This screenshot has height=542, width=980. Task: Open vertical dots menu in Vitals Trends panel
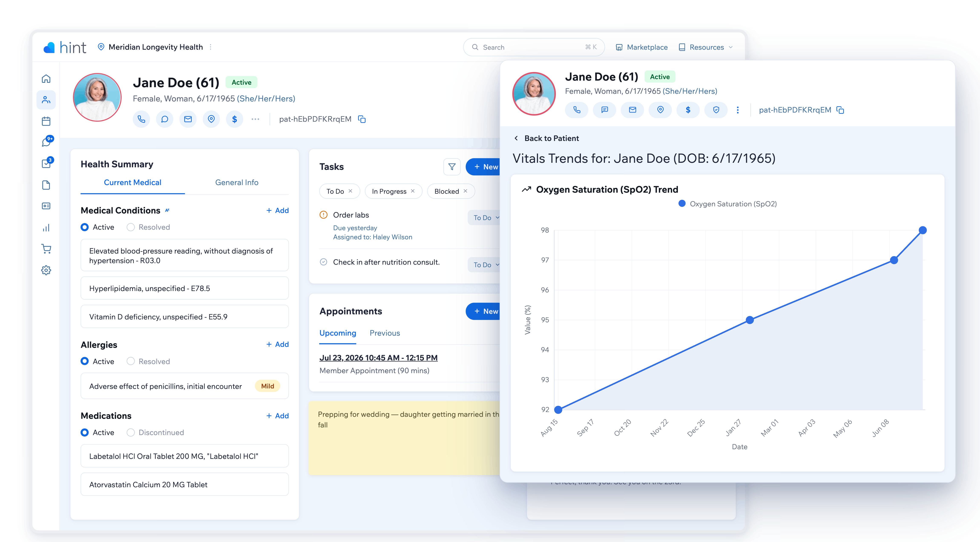(x=738, y=110)
